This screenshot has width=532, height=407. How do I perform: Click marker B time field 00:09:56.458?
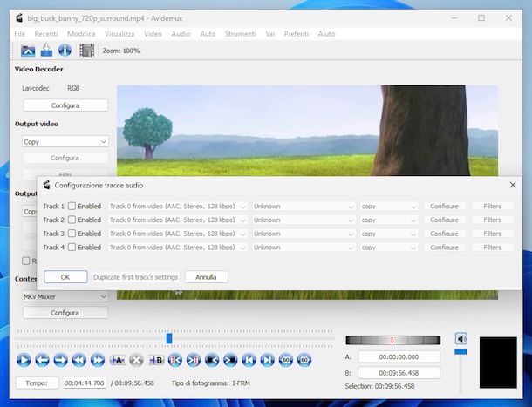(399, 373)
